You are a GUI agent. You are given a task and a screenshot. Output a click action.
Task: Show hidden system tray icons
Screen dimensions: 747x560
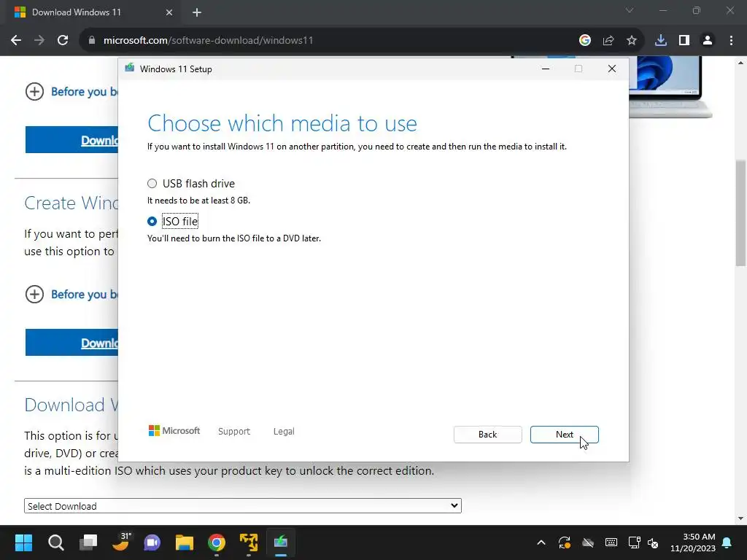click(541, 542)
